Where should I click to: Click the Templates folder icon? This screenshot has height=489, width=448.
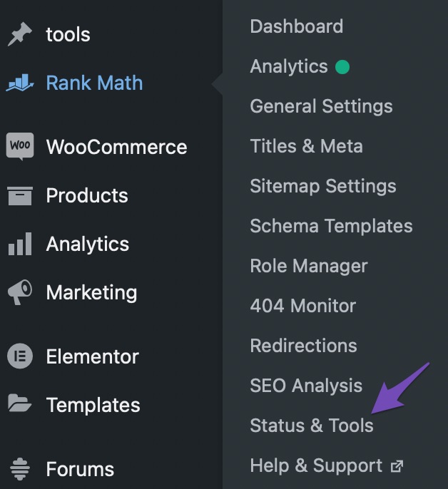[x=20, y=404]
